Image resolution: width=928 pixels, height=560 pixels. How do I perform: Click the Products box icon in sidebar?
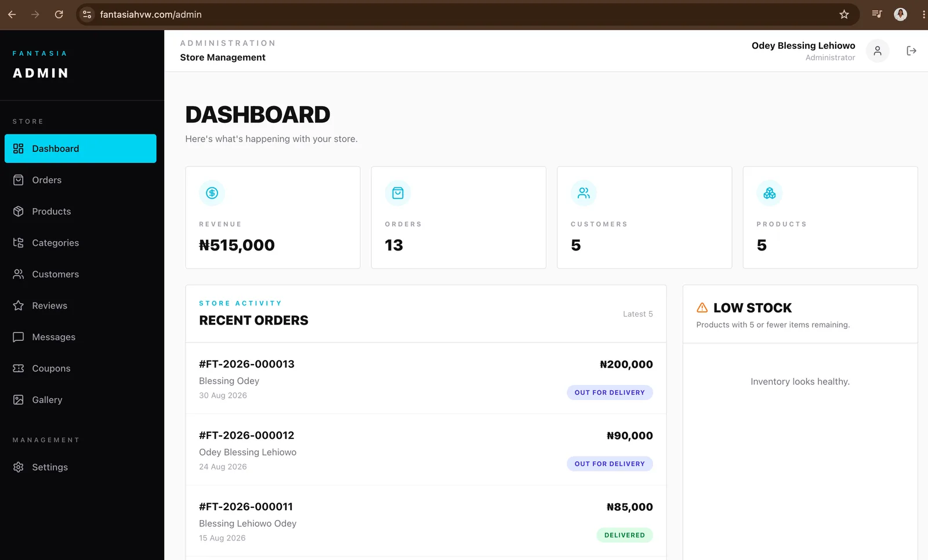click(x=19, y=211)
